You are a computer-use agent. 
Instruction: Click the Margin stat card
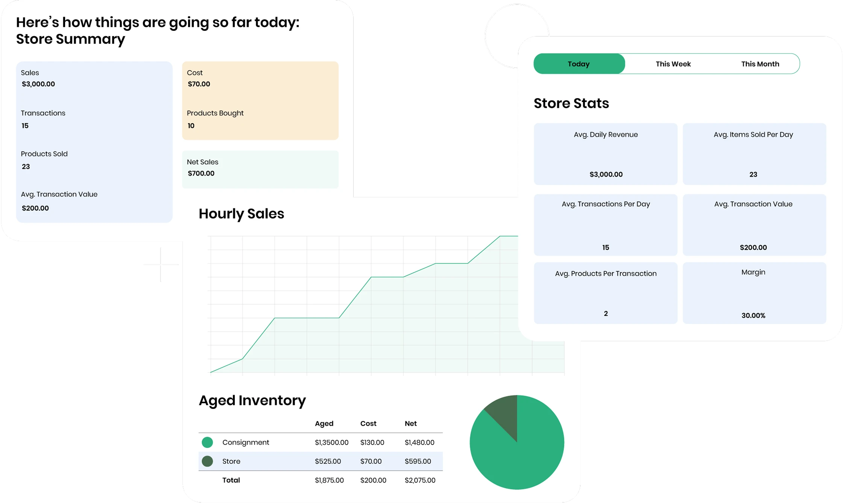(754, 293)
